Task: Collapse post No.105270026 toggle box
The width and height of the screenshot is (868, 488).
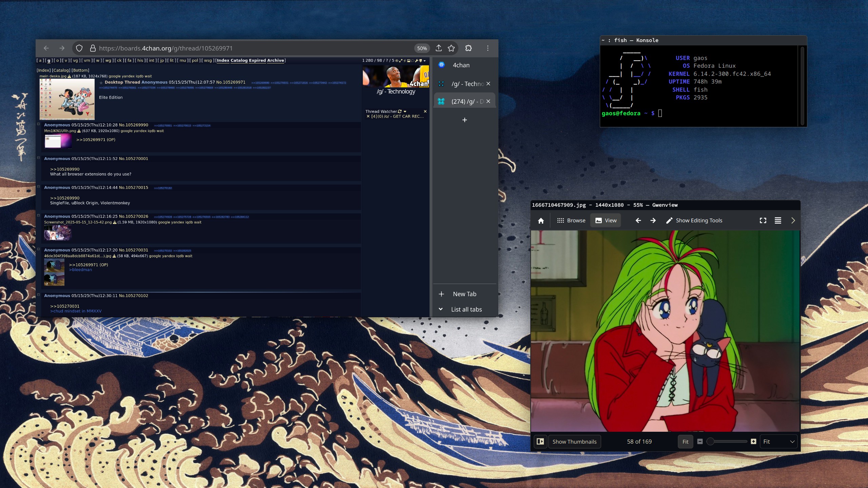Action: tap(39, 215)
